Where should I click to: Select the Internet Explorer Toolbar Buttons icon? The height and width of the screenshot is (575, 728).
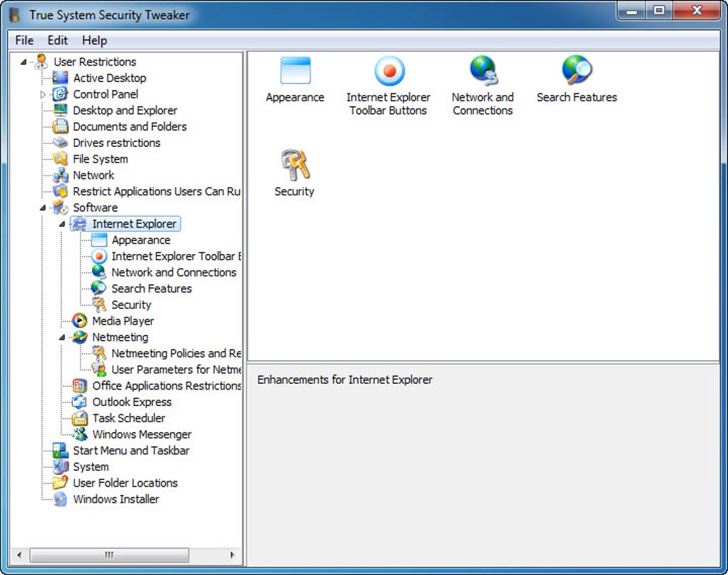click(x=388, y=71)
